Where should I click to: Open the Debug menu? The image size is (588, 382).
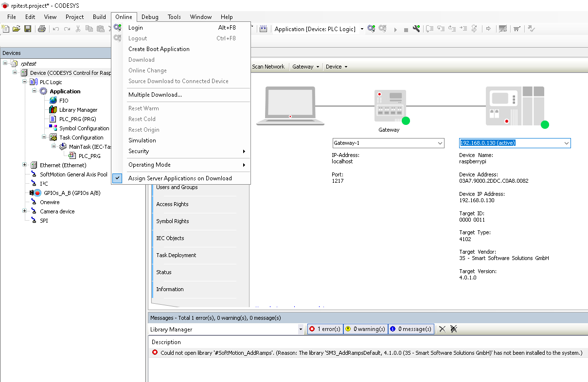point(150,17)
